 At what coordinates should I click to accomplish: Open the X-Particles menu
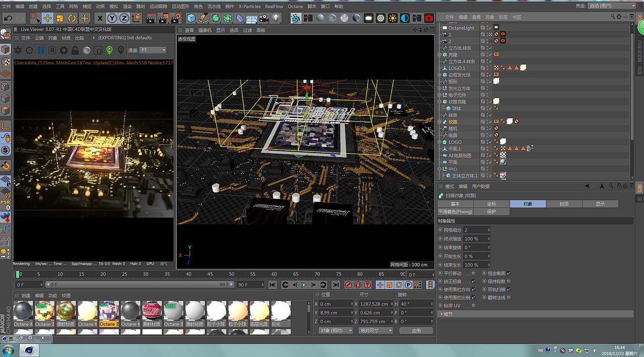(x=250, y=7)
